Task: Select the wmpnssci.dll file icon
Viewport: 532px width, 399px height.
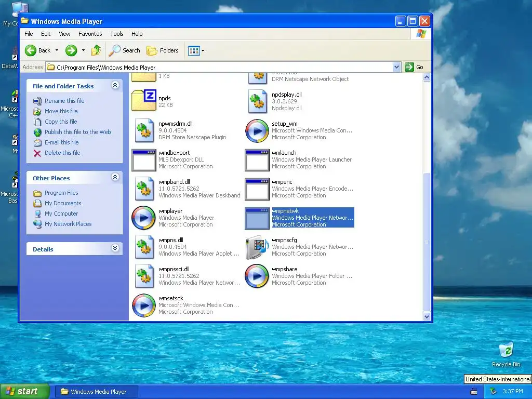Action: (x=144, y=276)
